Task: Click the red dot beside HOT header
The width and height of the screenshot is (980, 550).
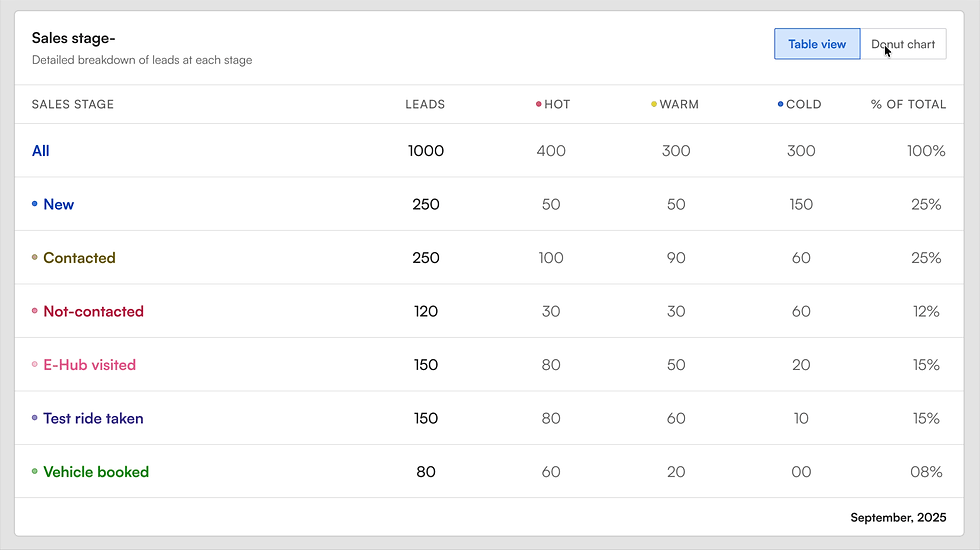Action: pos(538,104)
